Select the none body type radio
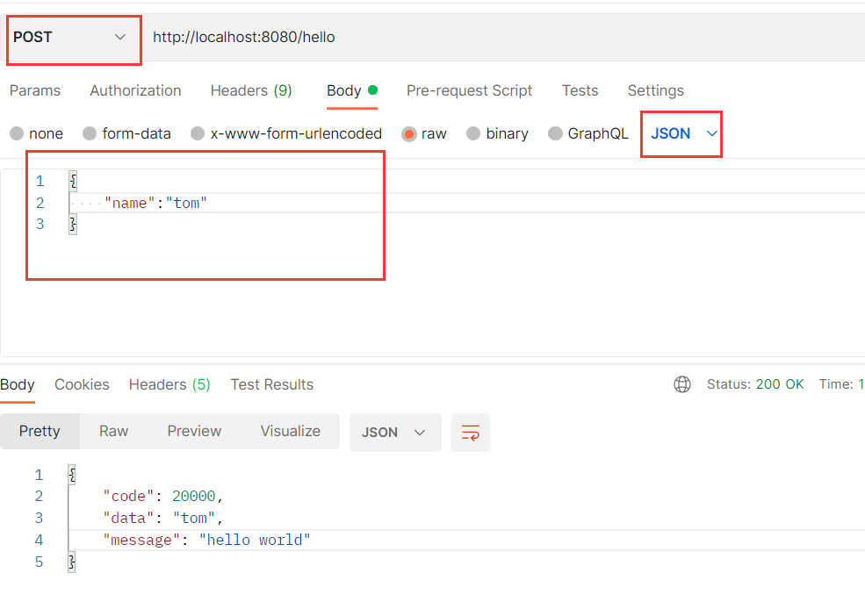The width and height of the screenshot is (865, 616). pyautogui.click(x=17, y=134)
